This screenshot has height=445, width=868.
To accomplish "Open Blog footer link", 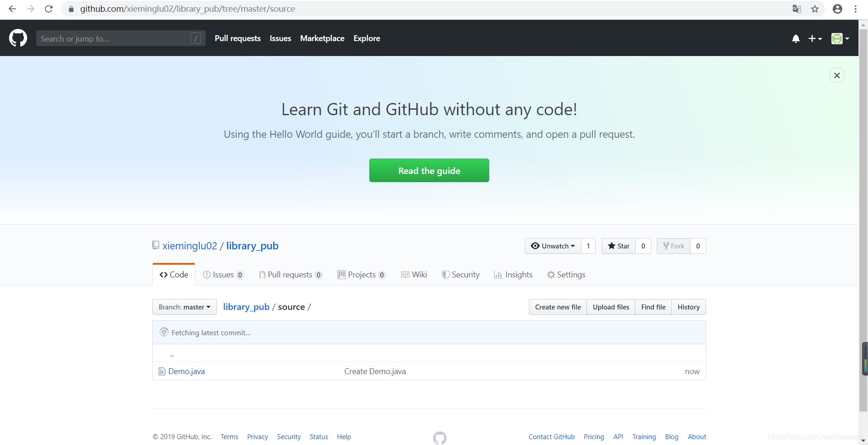I will [x=672, y=437].
